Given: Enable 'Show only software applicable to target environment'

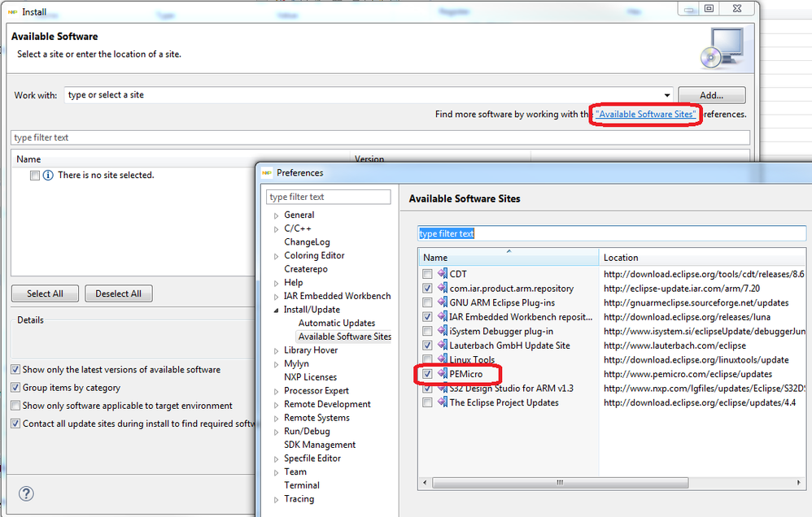Looking at the screenshot, I should coord(15,405).
